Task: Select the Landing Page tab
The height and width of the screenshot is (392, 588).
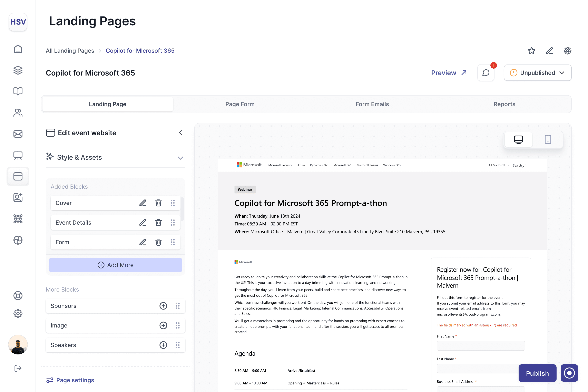Action: pyautogui.click(x=108, y=104)
